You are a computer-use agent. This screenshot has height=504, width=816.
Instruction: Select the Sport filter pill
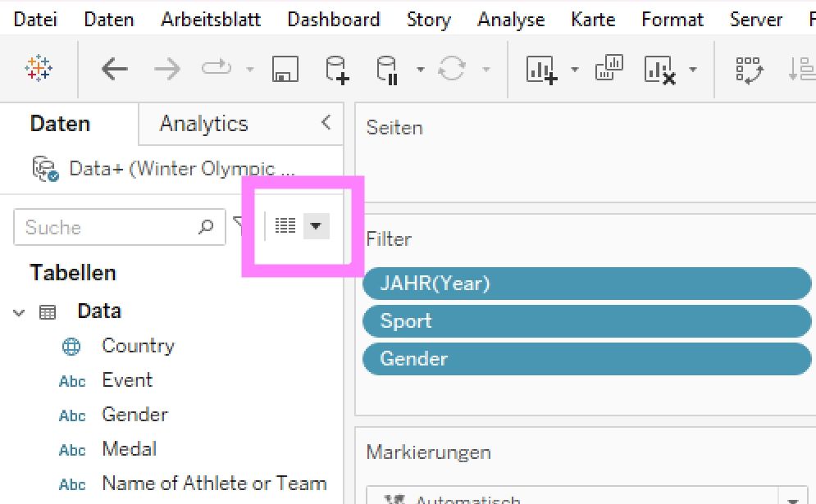tap(586, 321)
